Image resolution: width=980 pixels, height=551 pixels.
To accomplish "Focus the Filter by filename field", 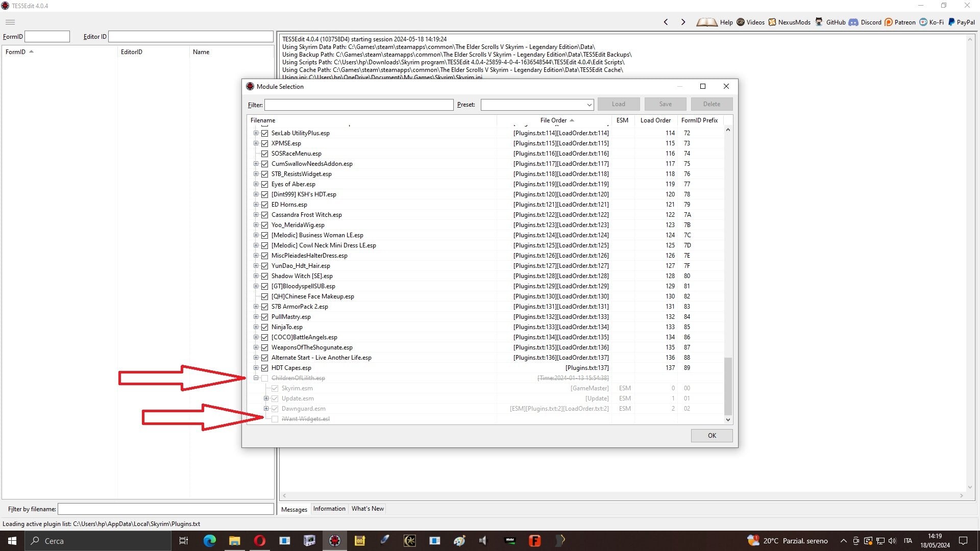I will (165, 509).
